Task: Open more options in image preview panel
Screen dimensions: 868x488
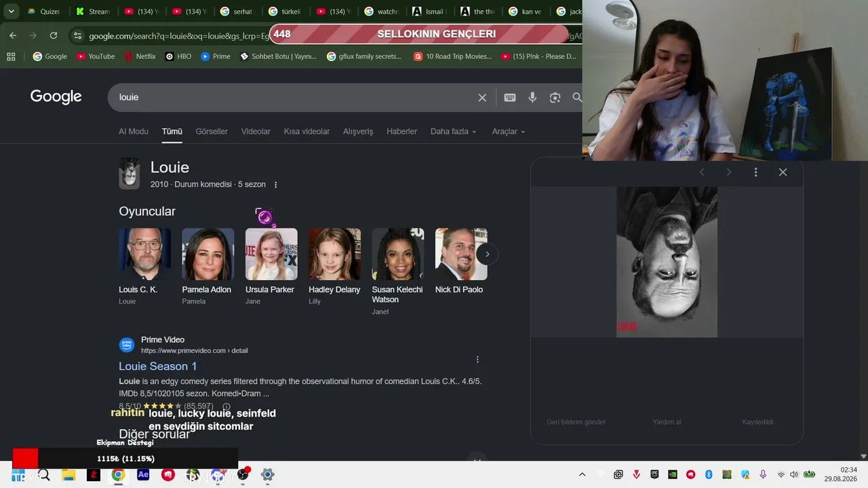Action: coord(755,172)
